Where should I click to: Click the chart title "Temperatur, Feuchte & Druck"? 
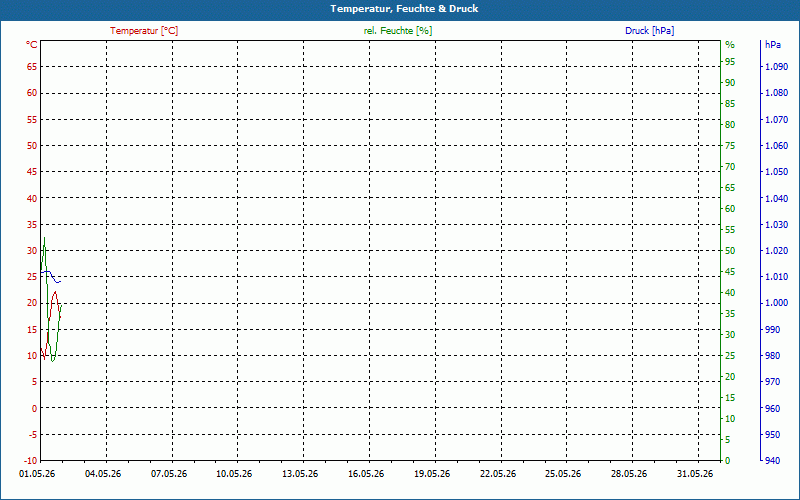pos(404,9)
